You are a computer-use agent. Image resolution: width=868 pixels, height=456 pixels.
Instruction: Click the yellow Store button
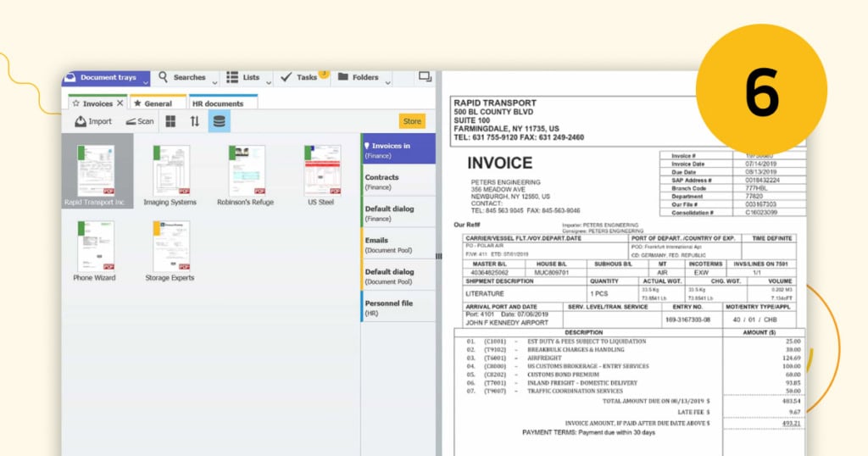412,121
